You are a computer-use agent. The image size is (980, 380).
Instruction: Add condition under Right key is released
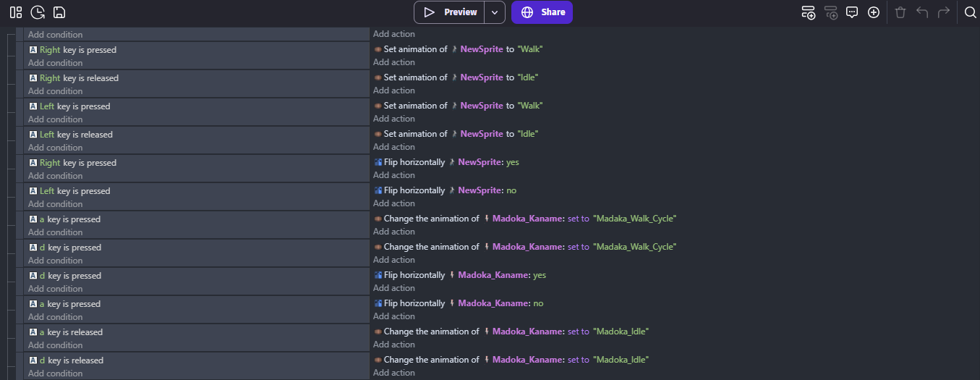click(55, 91)
